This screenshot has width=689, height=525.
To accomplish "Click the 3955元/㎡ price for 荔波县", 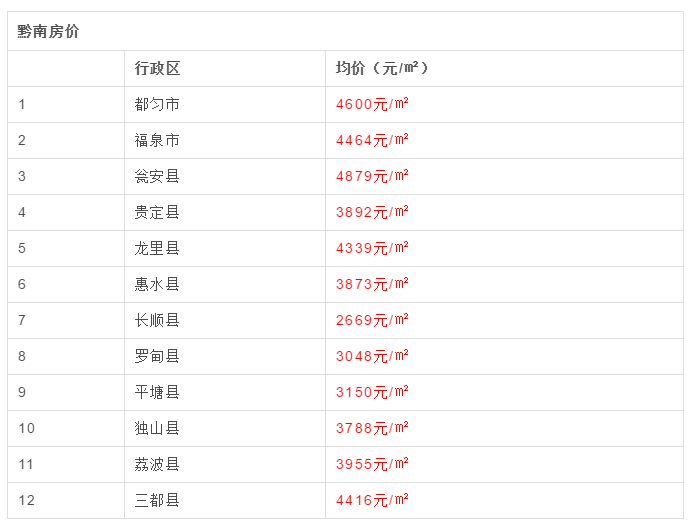I will click(372, 464).
